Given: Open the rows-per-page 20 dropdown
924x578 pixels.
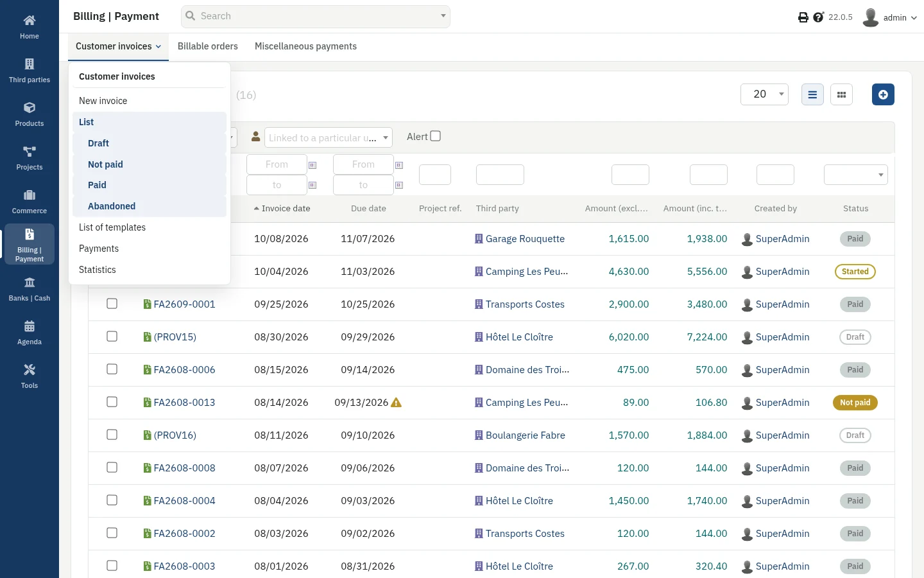Looking at the screenshot, I should [x=764, y=94].
